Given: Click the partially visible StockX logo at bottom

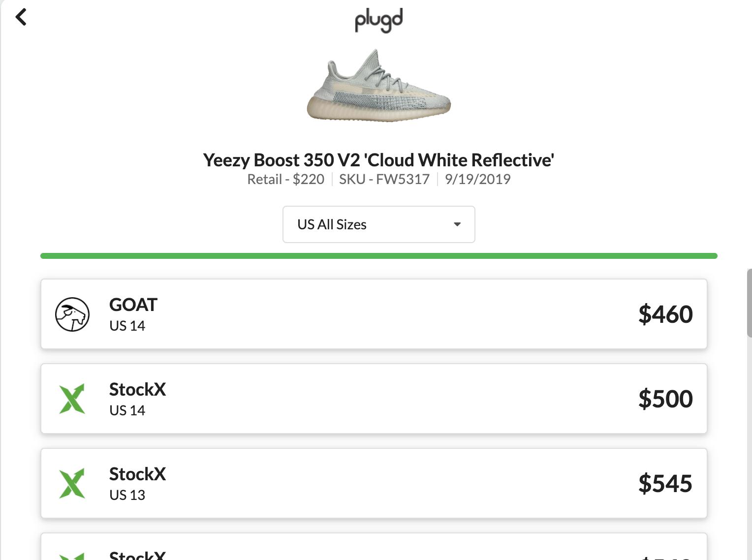Looking at the screenshot, I should click(72, 556).
